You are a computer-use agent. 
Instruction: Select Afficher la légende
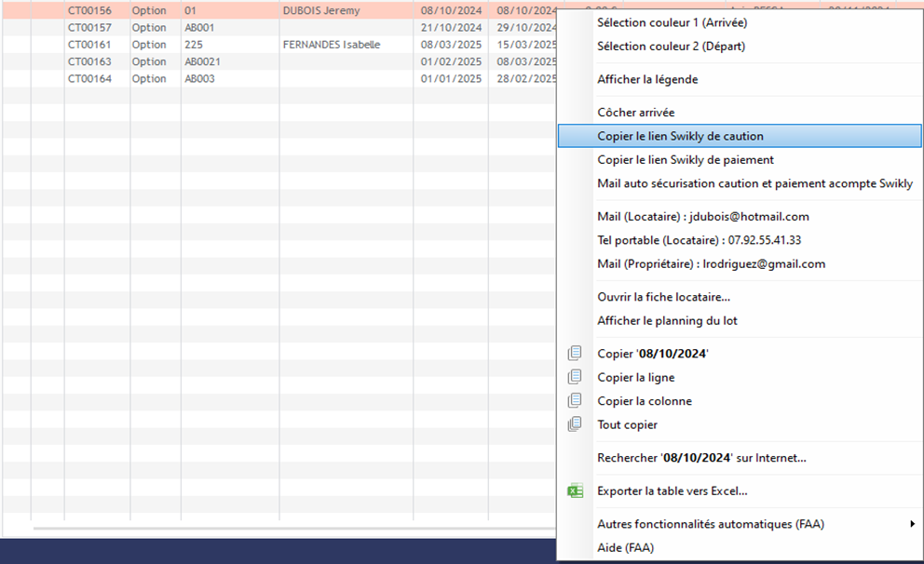[x=647, y=79]
